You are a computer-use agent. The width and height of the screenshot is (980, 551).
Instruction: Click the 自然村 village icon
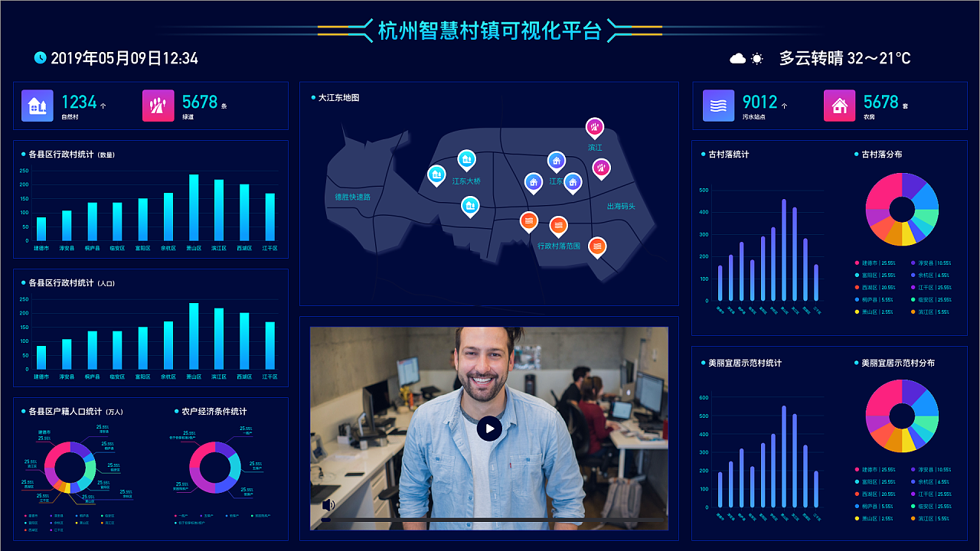[38, 106]
